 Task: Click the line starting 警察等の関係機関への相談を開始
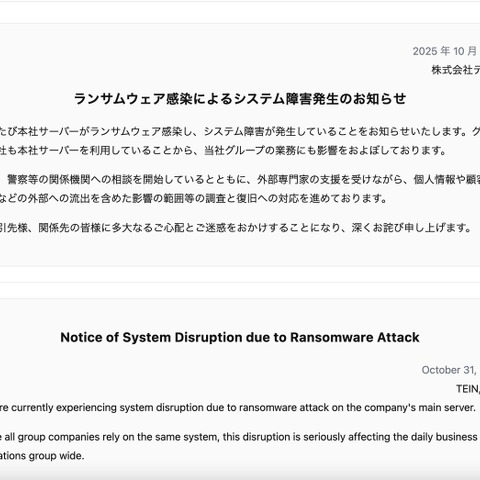tap(244, 180)
